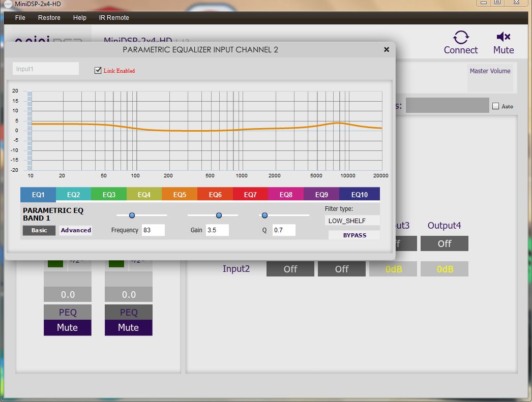Select the EQ1 band tab
Screen dimensions: 532x402
coord(38,195)
